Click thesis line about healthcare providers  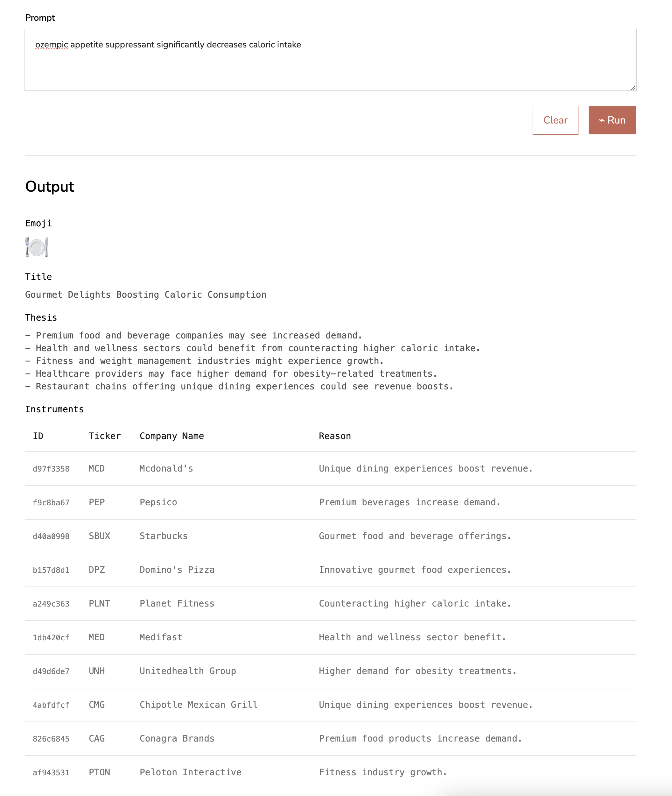(231, 373)
